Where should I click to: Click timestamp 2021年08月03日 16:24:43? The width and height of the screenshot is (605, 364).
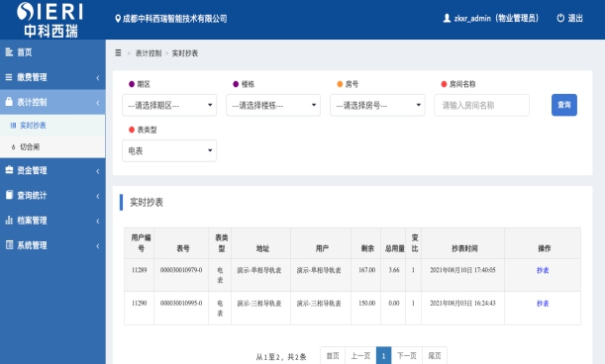462,303
